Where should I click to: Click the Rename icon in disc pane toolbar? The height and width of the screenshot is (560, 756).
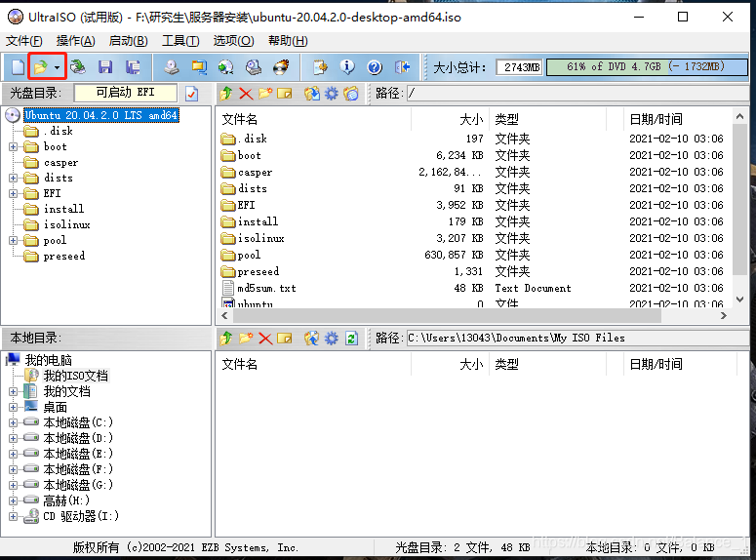285,93
